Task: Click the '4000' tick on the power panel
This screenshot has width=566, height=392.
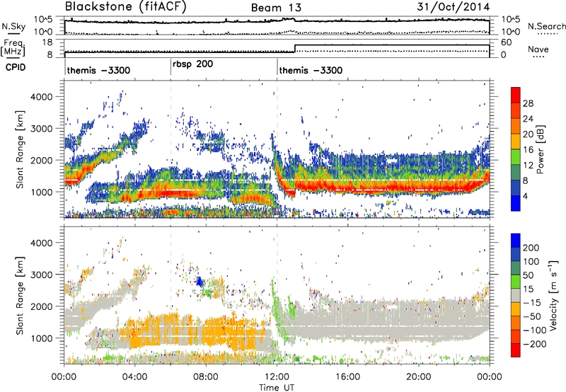Action: tap(42, 97)
